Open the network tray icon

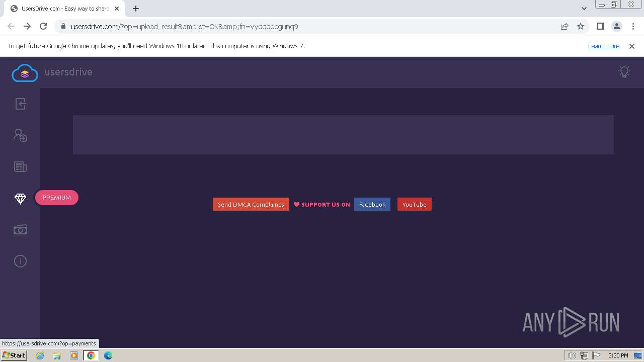584,355
